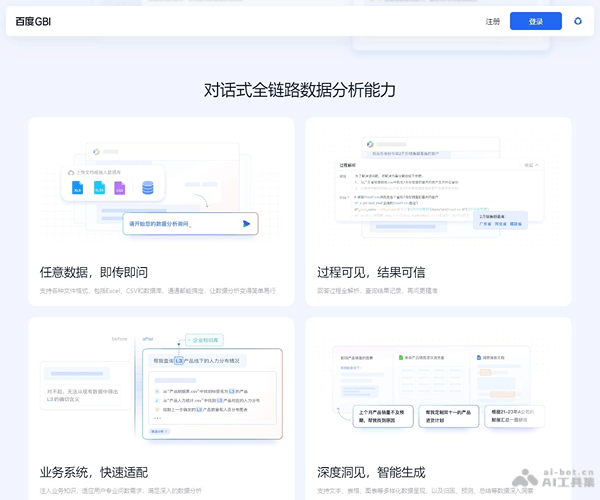Click the database cylinder icon
The height and width of the screenshot is (500, 600).
pos(147,187)
